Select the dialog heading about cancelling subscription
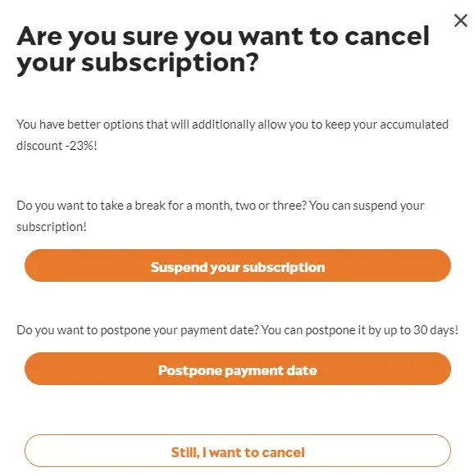 click(x=223, y=49)
